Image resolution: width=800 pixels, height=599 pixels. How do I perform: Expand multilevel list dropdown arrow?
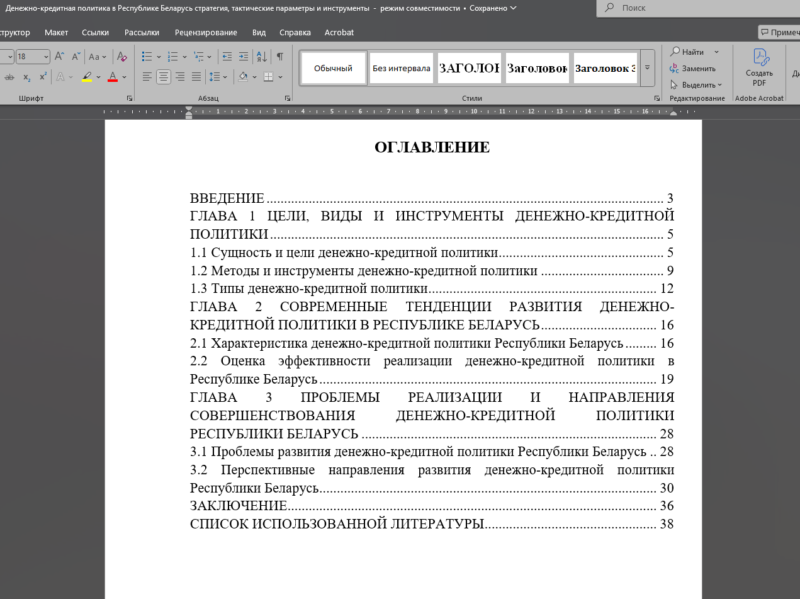pyautogui.click(x=209, y=56)
